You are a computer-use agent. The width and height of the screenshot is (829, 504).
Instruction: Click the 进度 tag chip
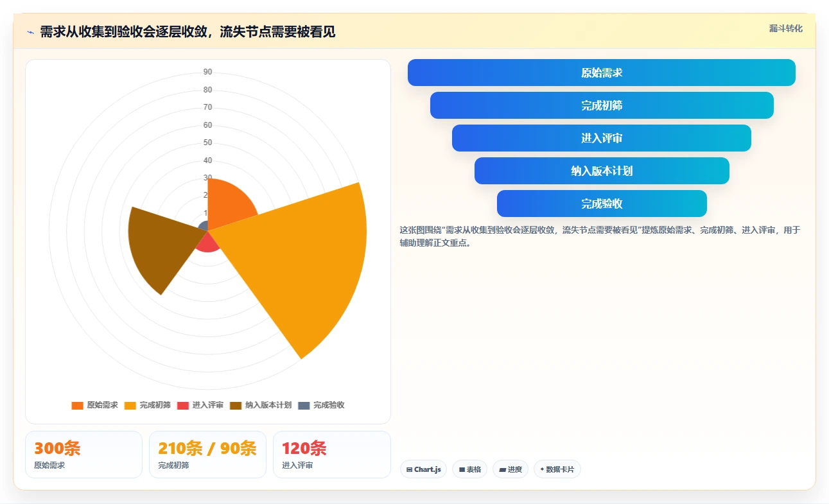510,469
